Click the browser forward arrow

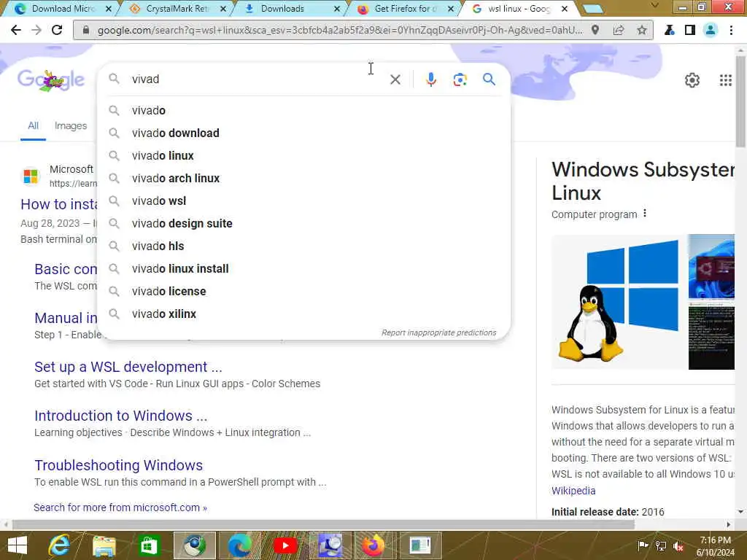[x=36, y=30]
